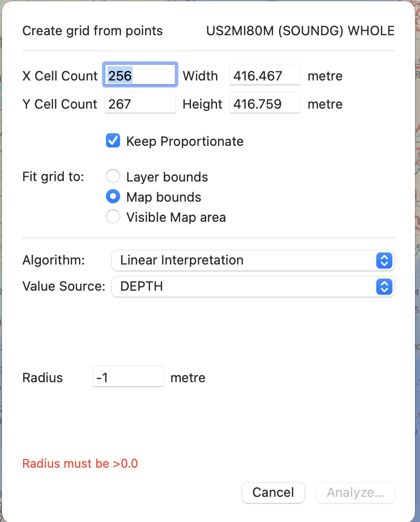The width and height of the screenshot is (420, 522).
Task: Select the Y Cell Count field
Action: pos(140,103)
